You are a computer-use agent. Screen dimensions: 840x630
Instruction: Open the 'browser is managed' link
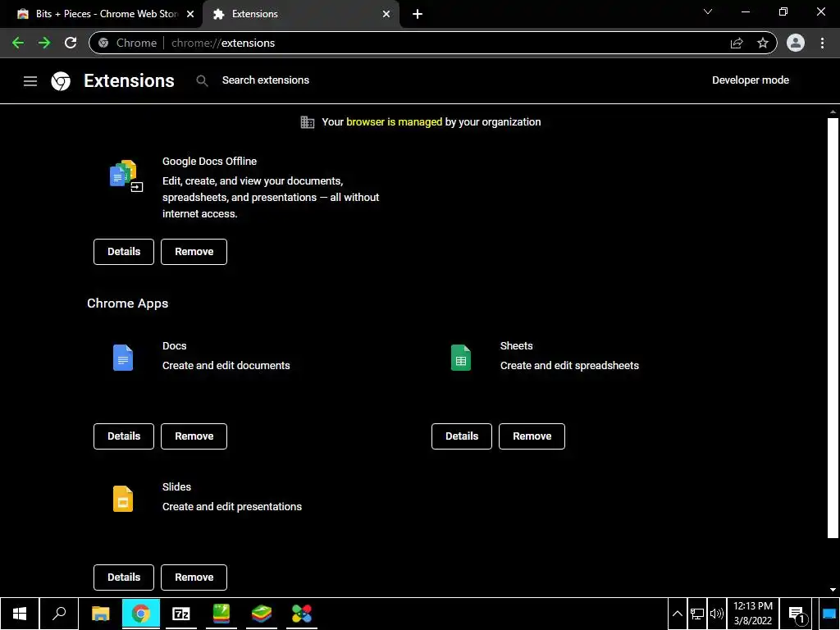click(395, 122)
